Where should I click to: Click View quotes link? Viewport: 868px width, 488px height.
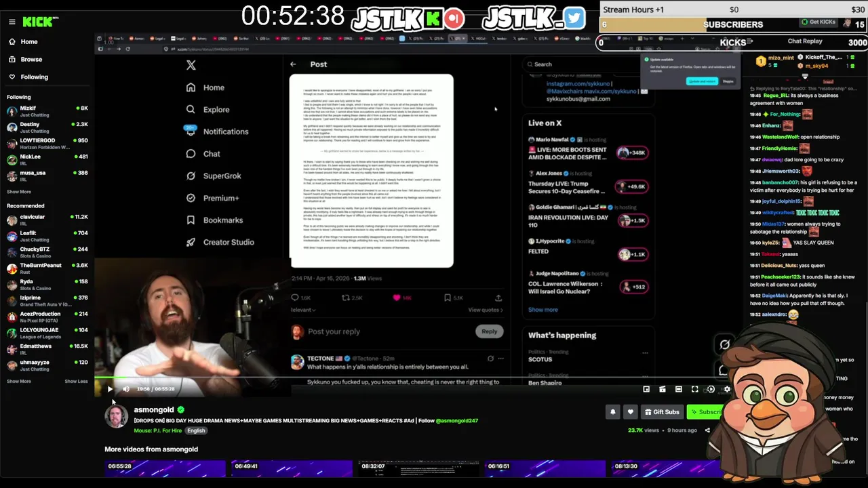pyautogui.click(x=486, y=310)
